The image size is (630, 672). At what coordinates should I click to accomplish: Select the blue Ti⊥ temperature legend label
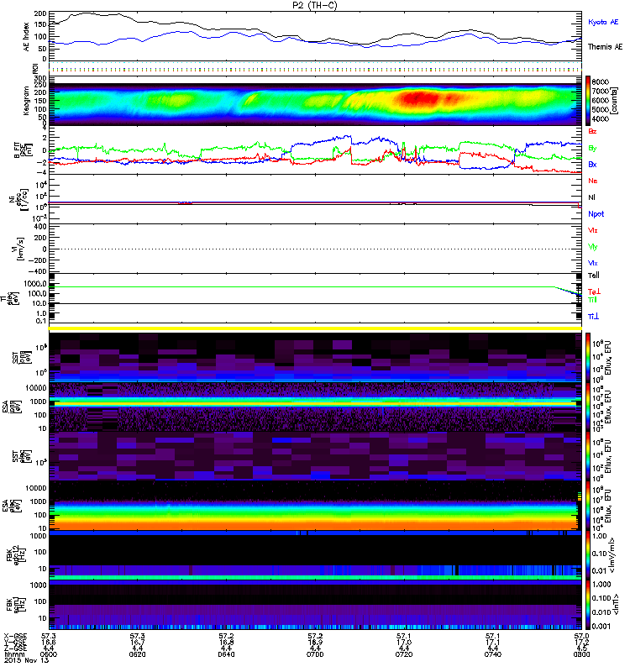coord(593,317)
